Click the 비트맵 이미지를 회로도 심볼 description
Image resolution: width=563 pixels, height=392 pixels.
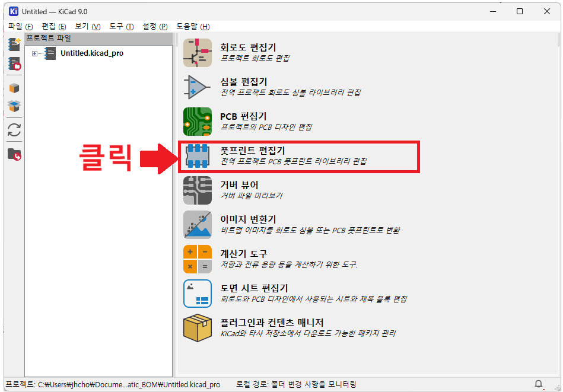310,230
